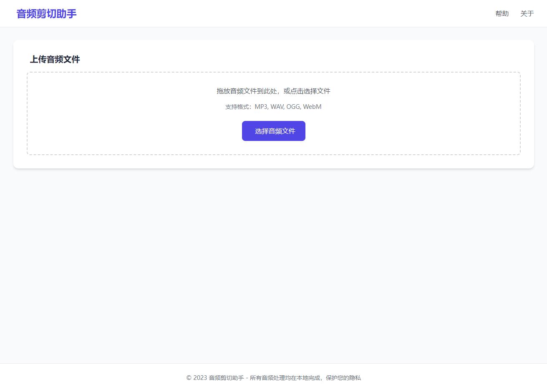This screenshot has height=392, width=547.
Task: Select the 上传音频文件 section heading
Action: tap(55, 60)
